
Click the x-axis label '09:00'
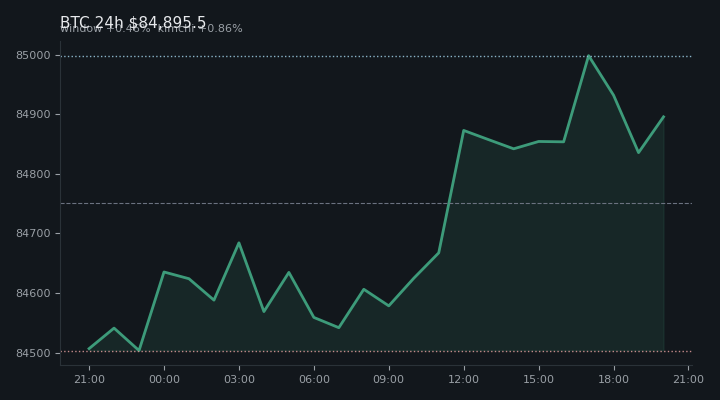[x=389, y=379]
